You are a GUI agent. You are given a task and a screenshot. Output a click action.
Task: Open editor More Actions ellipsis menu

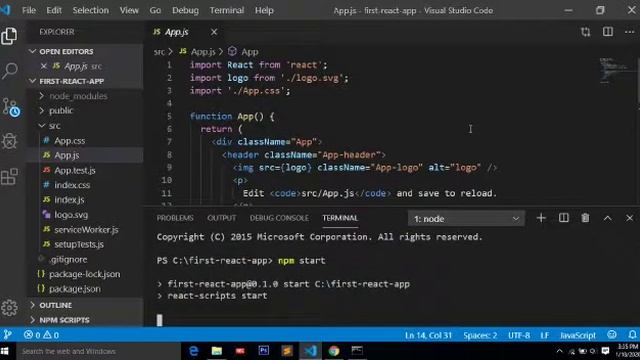tap(630, 32)
